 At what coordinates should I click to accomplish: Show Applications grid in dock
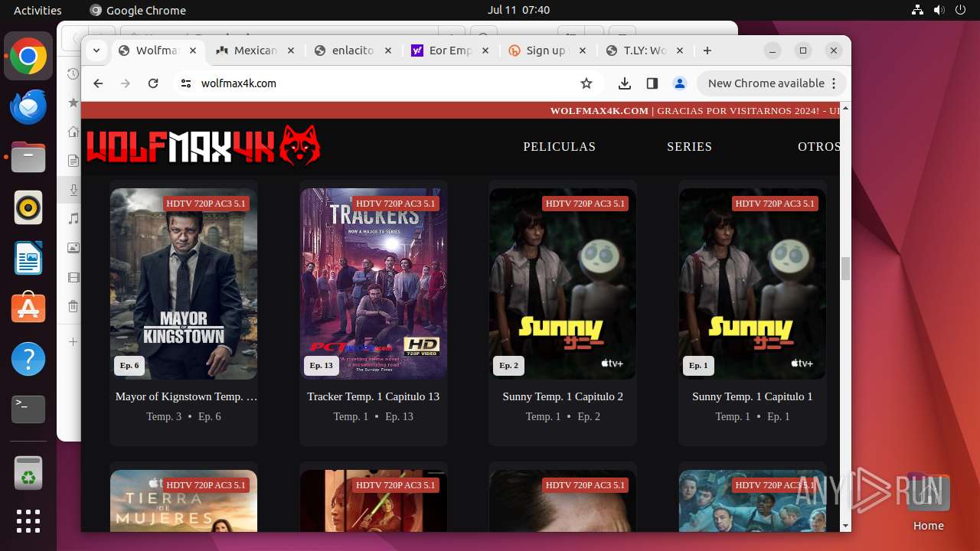click(x=28, y=521)
